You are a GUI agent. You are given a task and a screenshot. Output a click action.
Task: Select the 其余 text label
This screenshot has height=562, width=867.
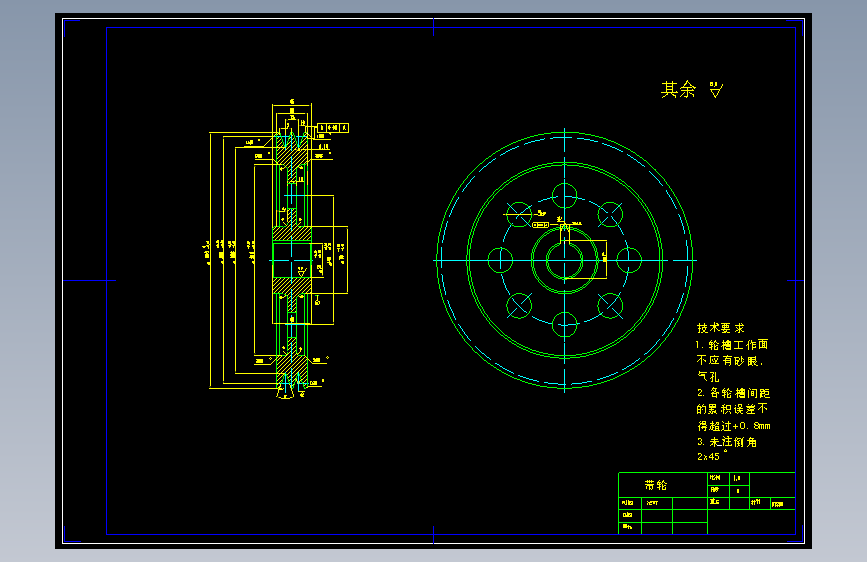[678, 89]
